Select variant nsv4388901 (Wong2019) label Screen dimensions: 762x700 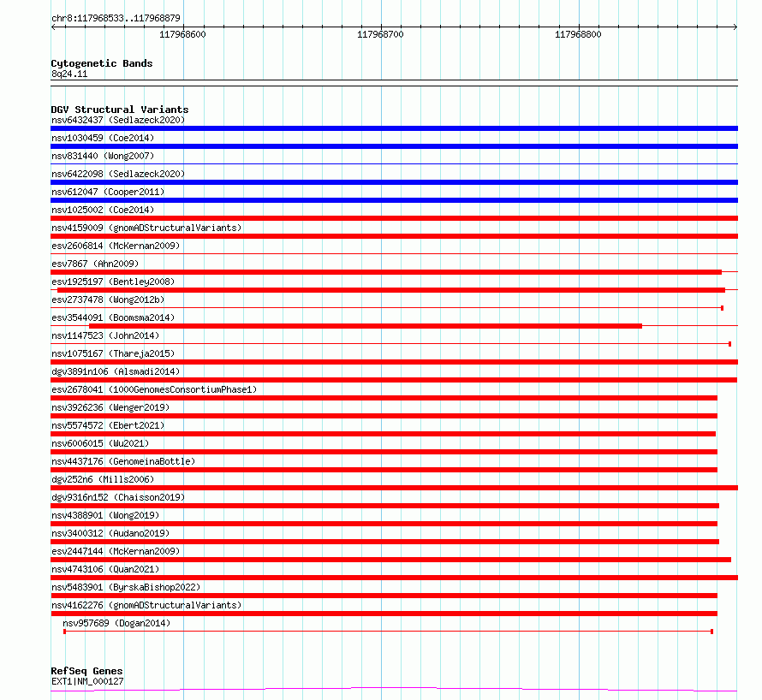pos(105,515)
